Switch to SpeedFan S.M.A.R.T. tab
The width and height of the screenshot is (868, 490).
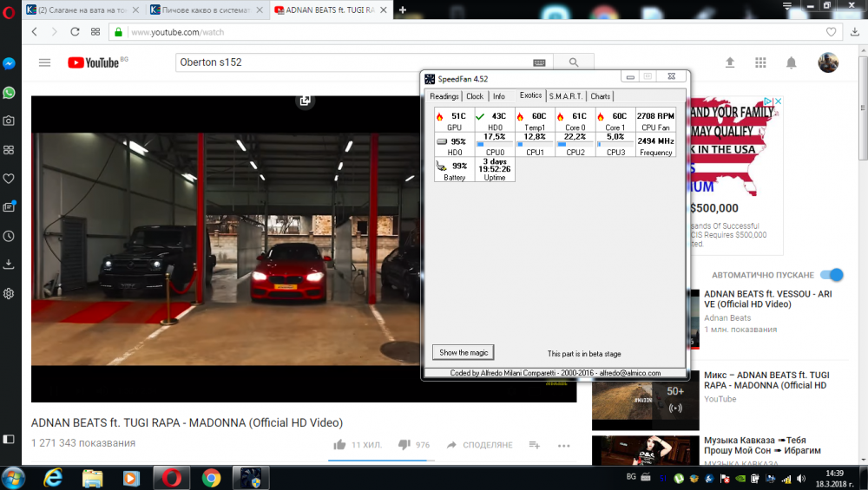[x=566, y=96]
